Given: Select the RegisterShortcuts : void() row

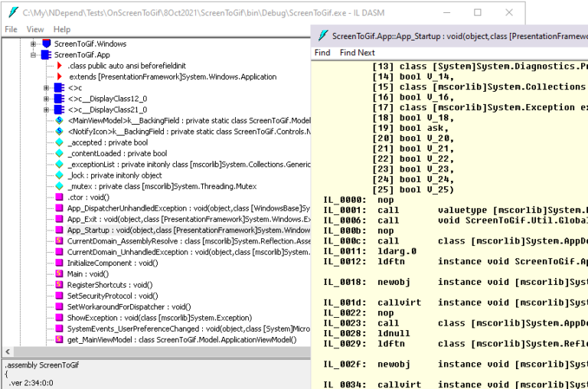Looking at the screenshot, I should point(110,285).
